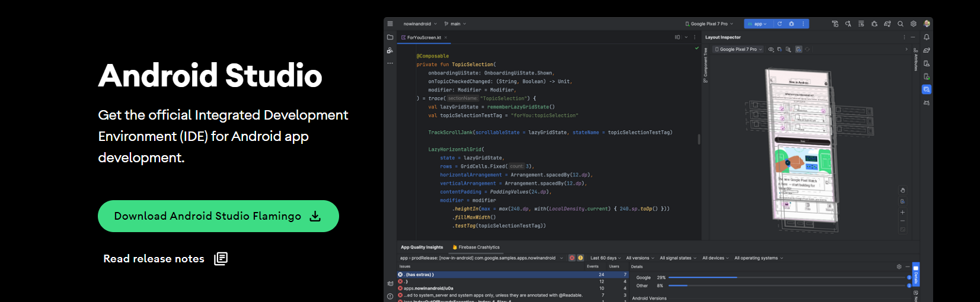Click Download Android Studio Flamingo button

coord(218,216)
